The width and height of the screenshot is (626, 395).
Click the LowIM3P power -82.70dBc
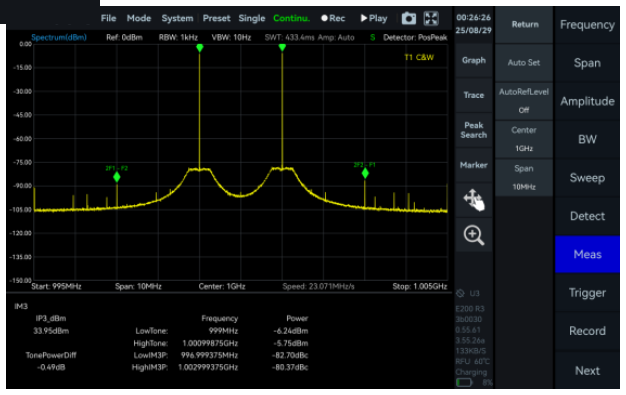point(290,355)
